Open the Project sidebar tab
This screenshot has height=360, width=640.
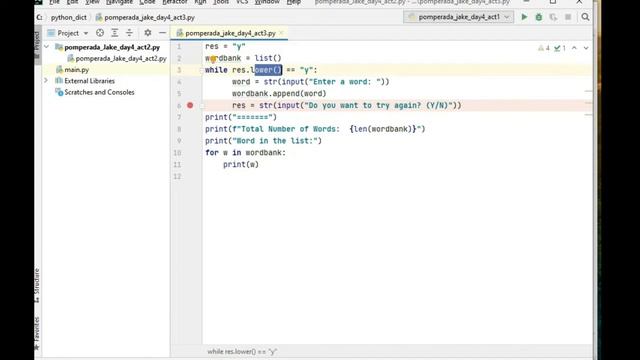(x=37, y=45)
